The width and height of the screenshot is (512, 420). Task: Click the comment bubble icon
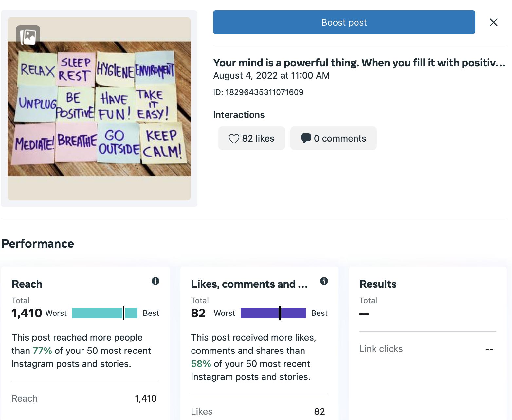point(306,138)
